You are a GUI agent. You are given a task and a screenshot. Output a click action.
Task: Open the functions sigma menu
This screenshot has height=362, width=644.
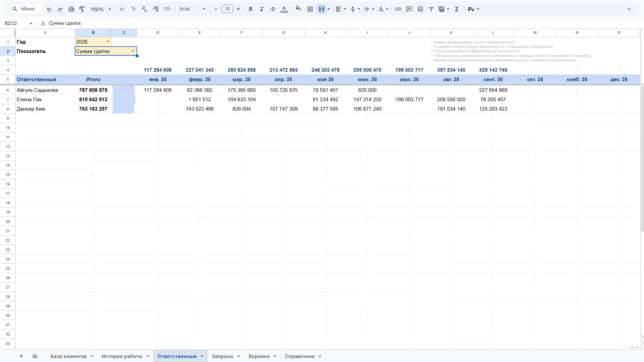pyautogui.click(x=457, y=9)
